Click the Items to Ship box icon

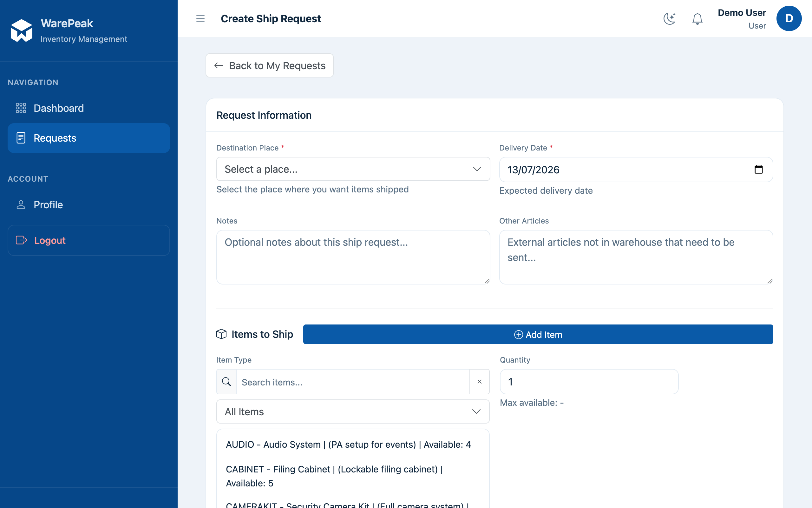click(221, 334)
